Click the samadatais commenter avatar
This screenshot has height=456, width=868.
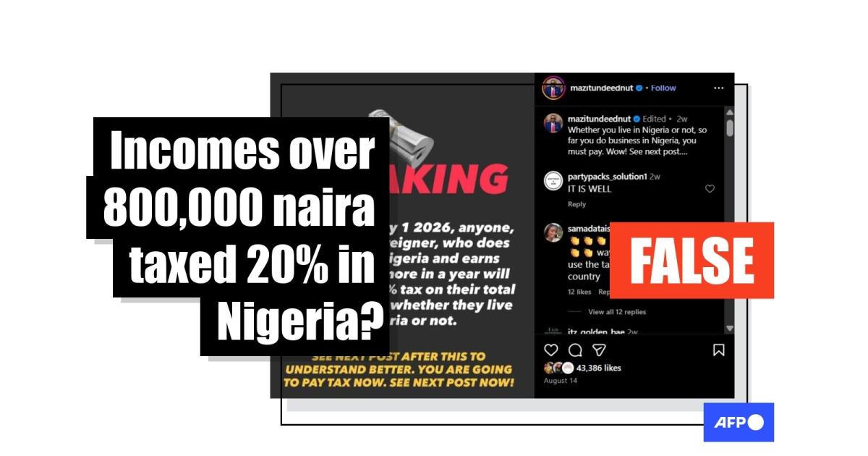(x=553, y=232)
